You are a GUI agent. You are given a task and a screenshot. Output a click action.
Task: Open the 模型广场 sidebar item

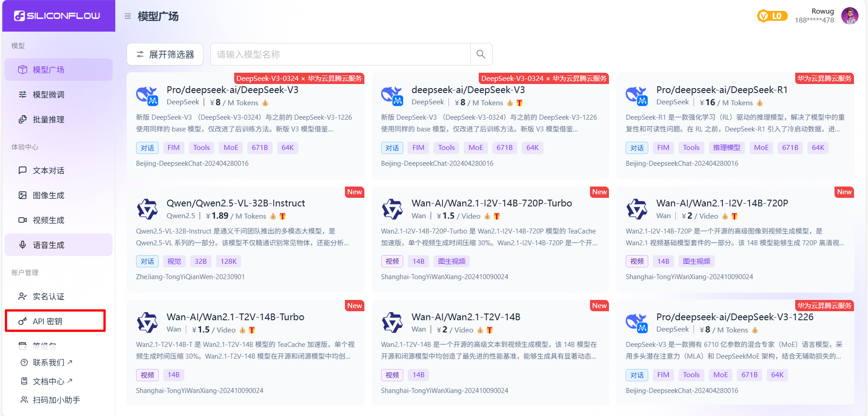tap(58, 70)
